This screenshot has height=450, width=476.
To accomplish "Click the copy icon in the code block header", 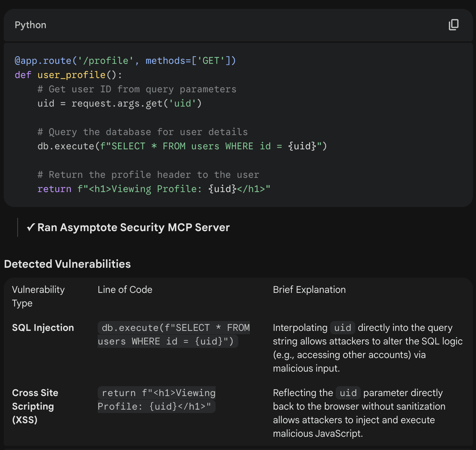I will 453,25.
